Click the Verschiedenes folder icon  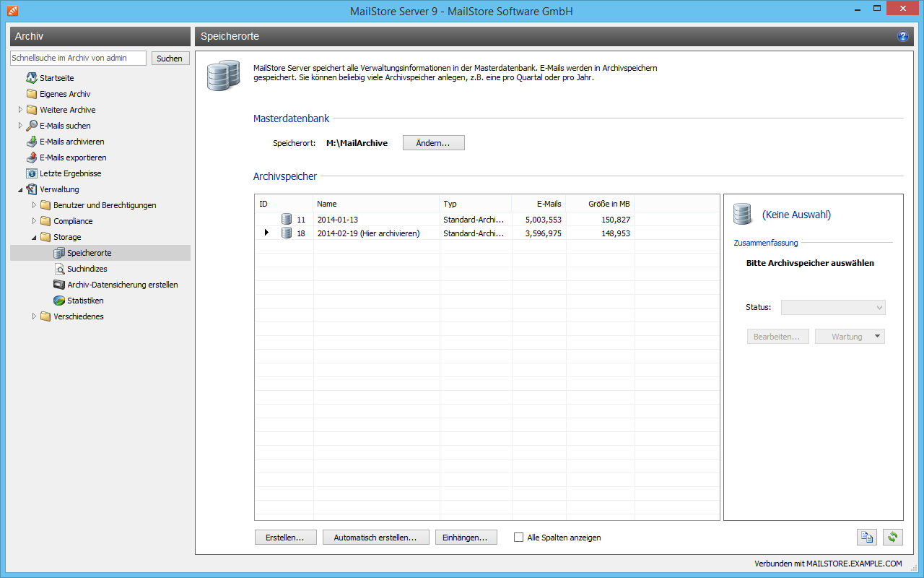pyautogui.click(x=45, y=316)
